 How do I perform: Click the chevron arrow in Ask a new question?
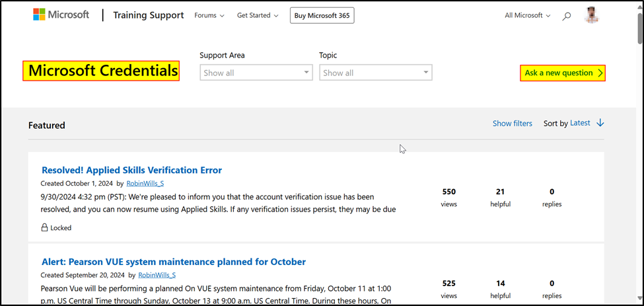click(600, 73)
